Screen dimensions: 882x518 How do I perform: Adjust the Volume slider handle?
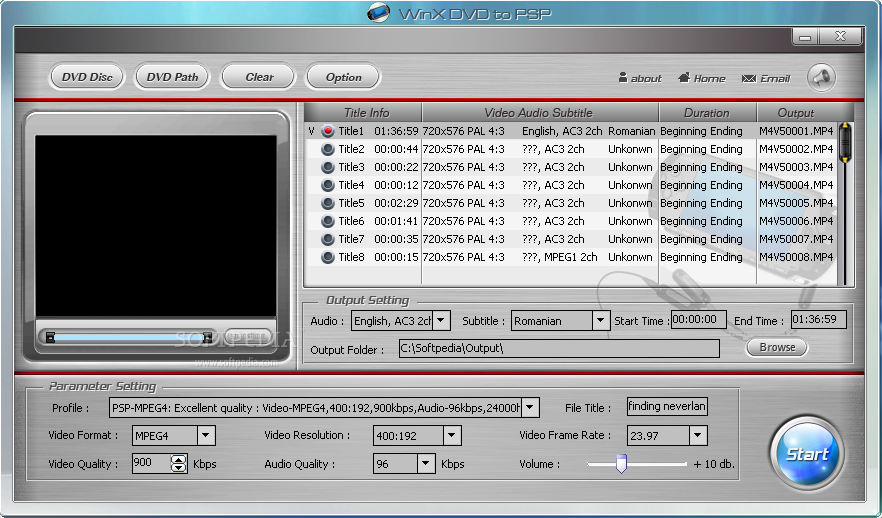pyautogui.click(x=621, y=464)
